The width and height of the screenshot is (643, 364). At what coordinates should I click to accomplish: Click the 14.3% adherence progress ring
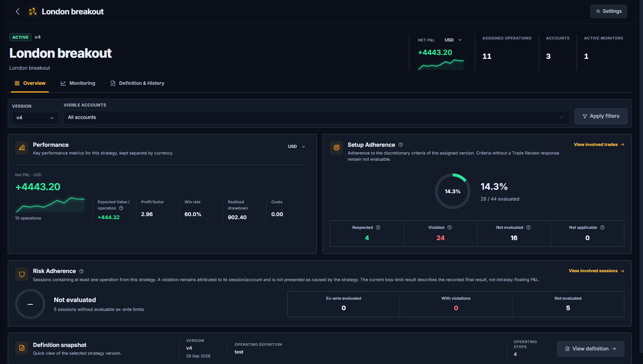click(x=453, y=191)
